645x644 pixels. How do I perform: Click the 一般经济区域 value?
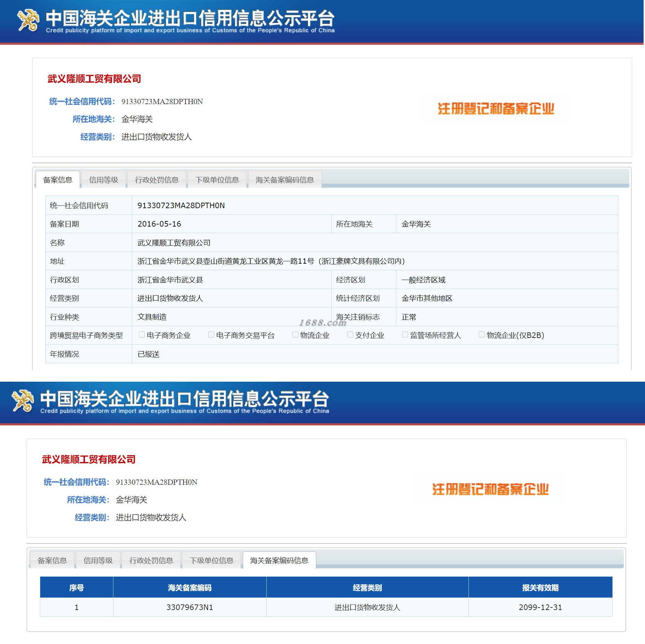pyautogui.click(x=423, y=280)
